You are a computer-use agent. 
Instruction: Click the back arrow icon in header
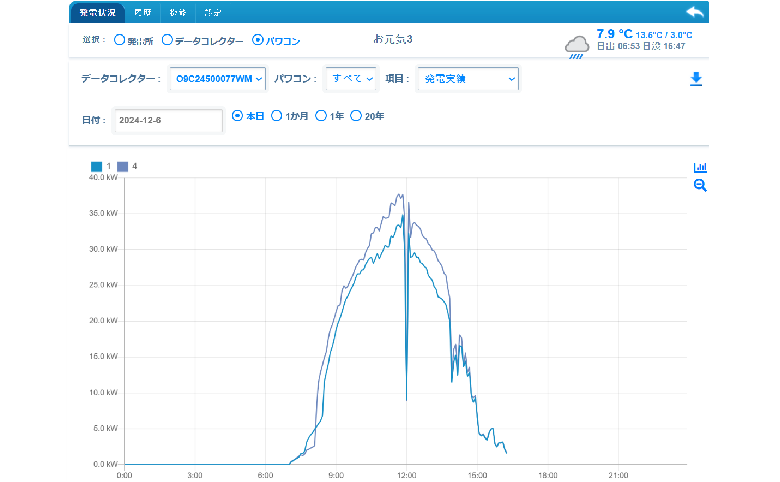pyautogui.click(x=695, y=12)
